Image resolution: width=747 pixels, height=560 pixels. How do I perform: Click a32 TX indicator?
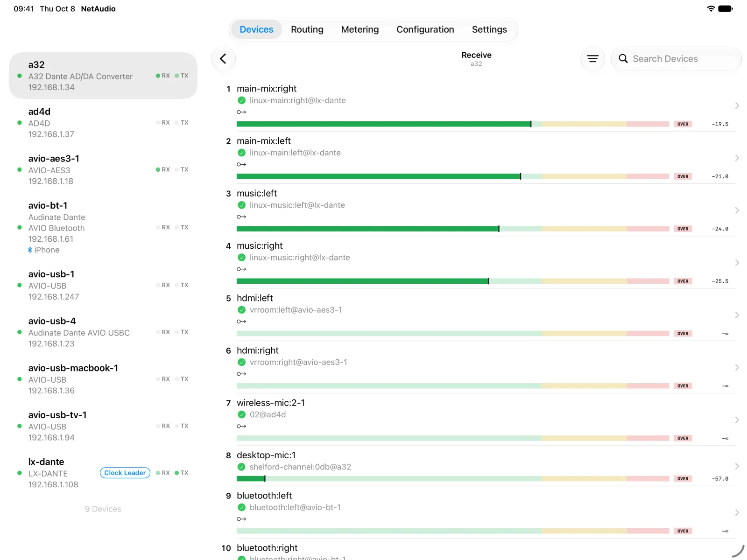click(x=182, y=76)
